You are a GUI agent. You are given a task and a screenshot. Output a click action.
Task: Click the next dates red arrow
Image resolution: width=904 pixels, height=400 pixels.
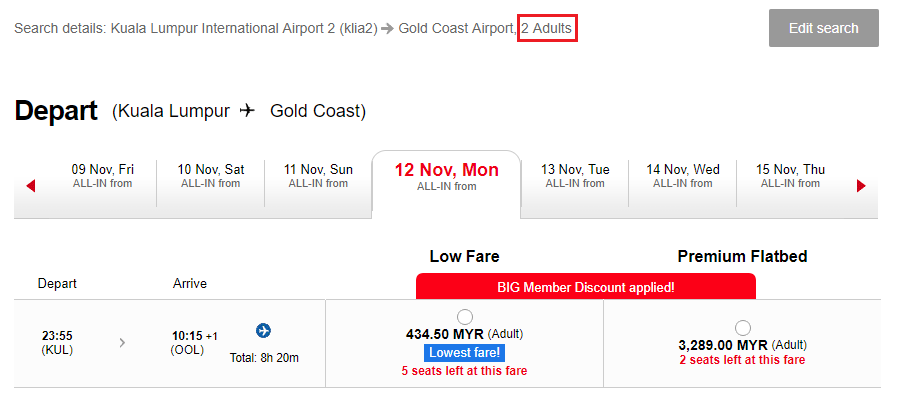pyautogui.click(x=861, y=186)
